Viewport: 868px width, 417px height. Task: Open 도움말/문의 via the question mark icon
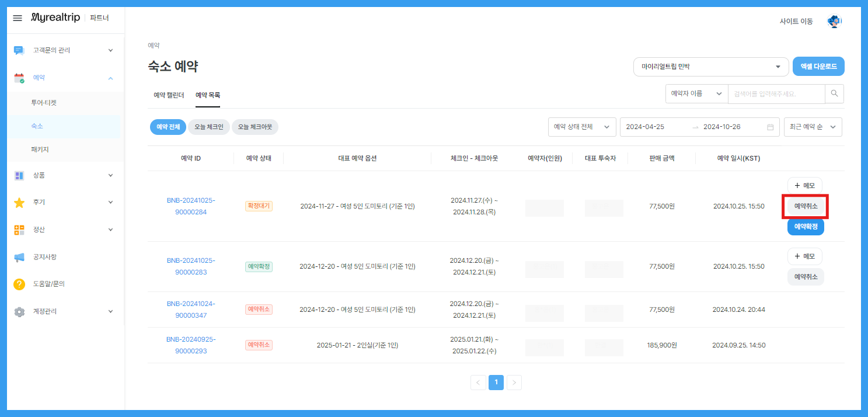tap(18, 284)
